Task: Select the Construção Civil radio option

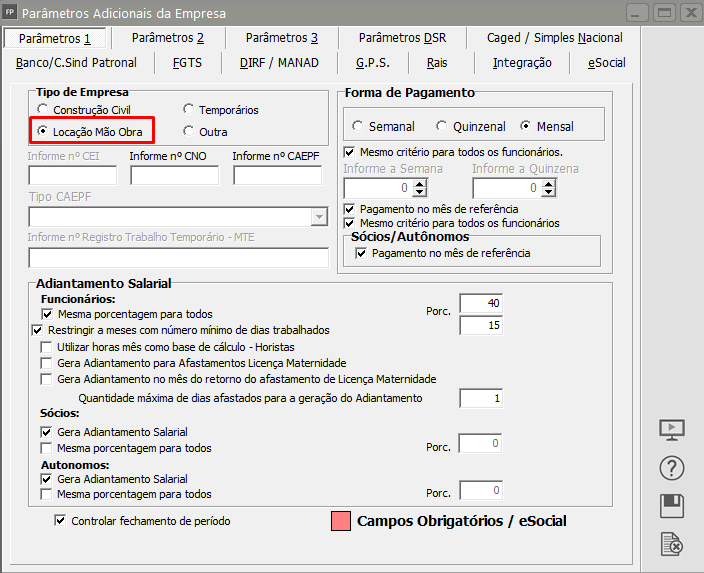Action: point(42,110)
